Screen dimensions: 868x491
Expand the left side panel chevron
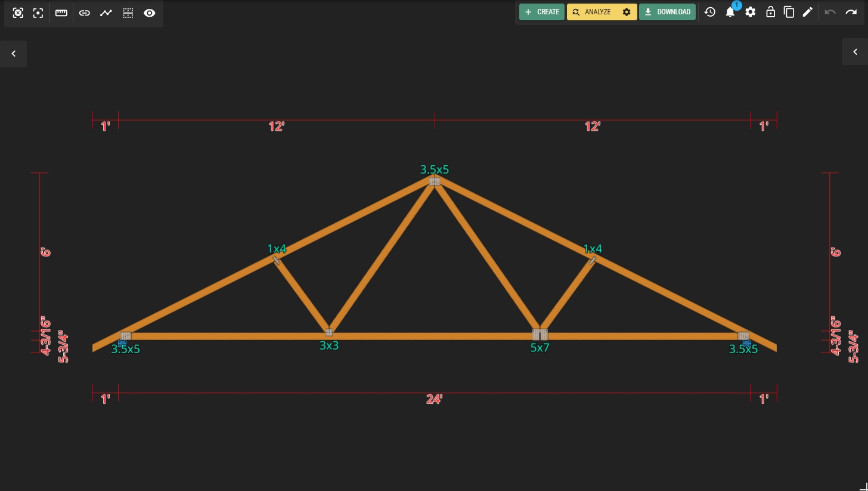coord(13,54)
